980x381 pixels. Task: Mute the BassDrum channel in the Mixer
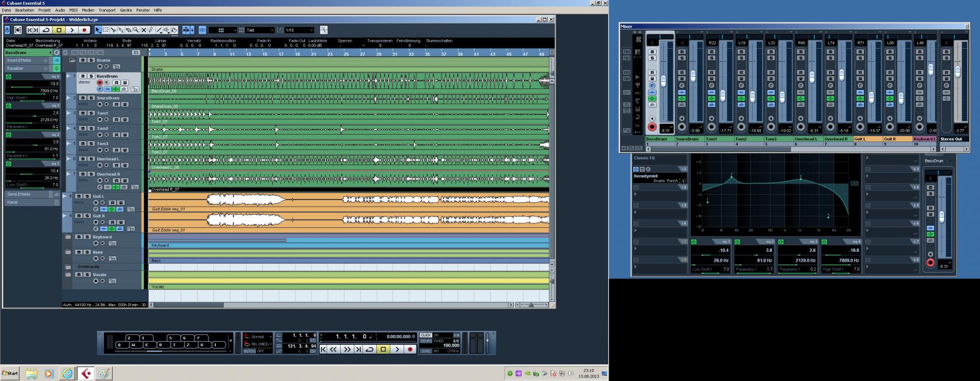[x=652, y=51]
